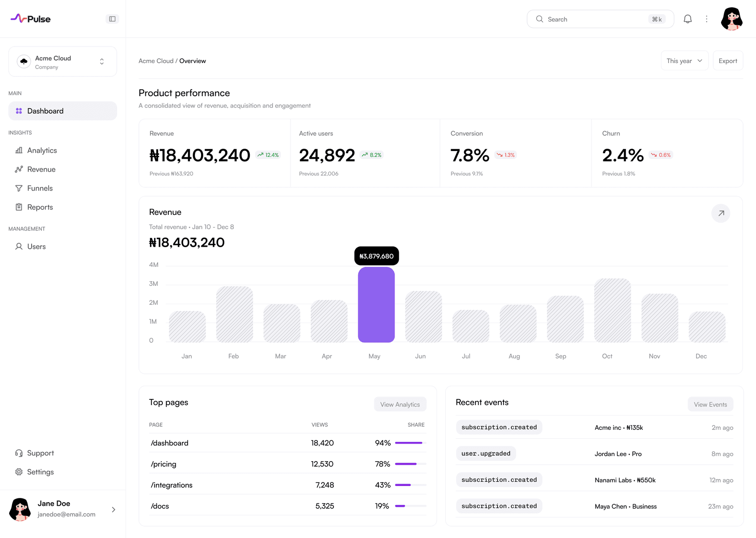
Task: Focus the Search input field
Action: point(600,19)
